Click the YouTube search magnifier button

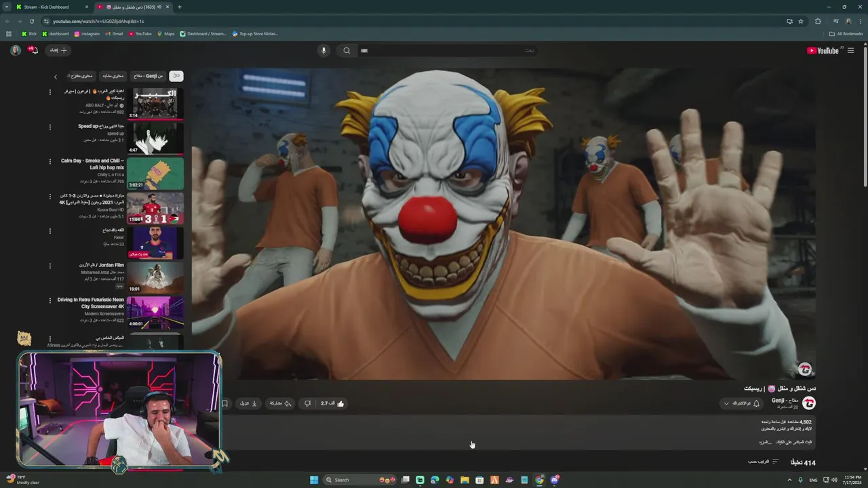click(347, 51)
